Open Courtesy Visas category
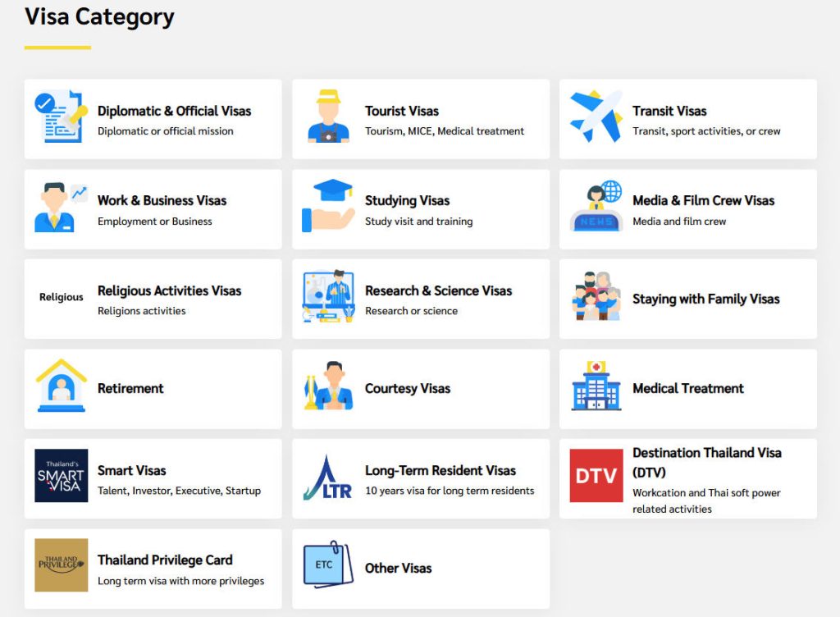 (421, 389)
